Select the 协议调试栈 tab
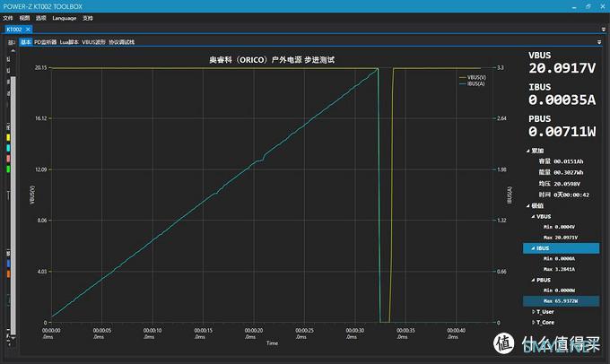 coord(122,41)
